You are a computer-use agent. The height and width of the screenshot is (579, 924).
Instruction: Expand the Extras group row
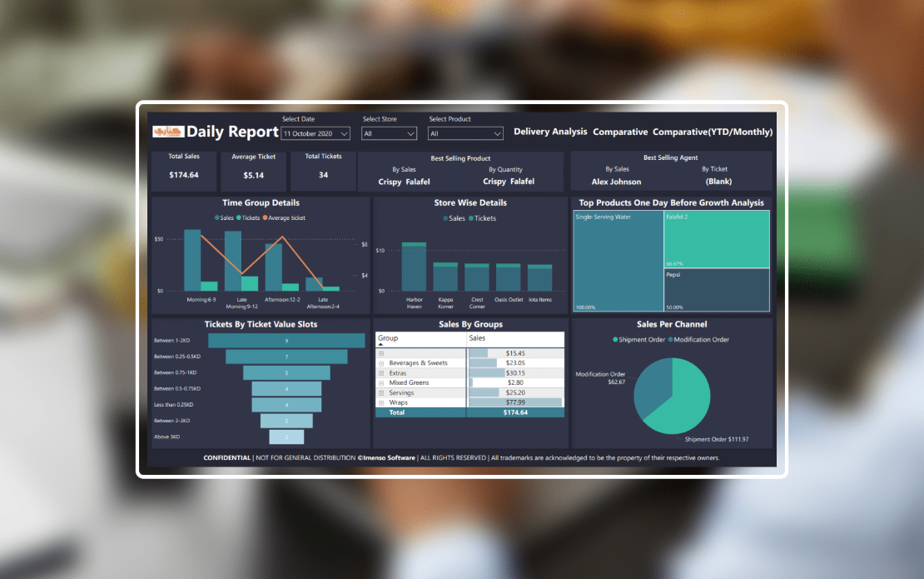point(381,372)
